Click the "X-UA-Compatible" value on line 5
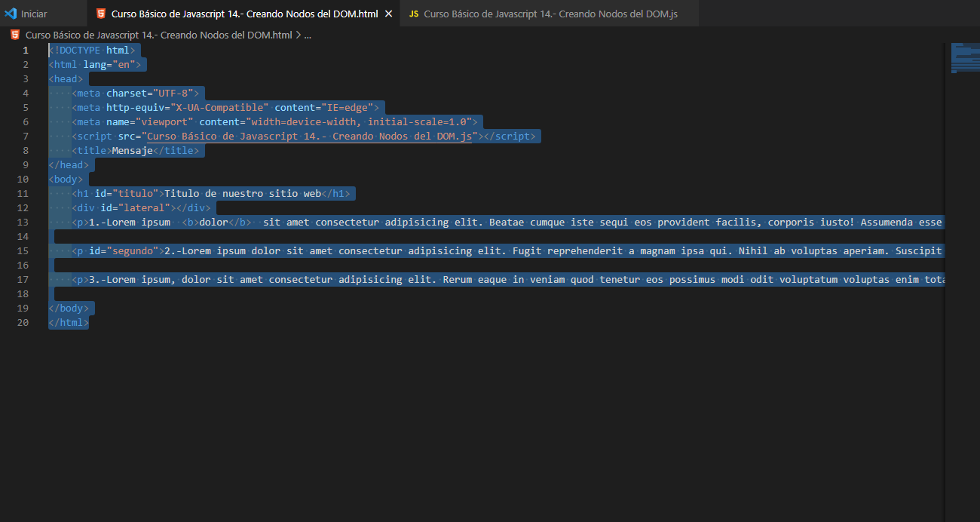 [x=219, y=107]
